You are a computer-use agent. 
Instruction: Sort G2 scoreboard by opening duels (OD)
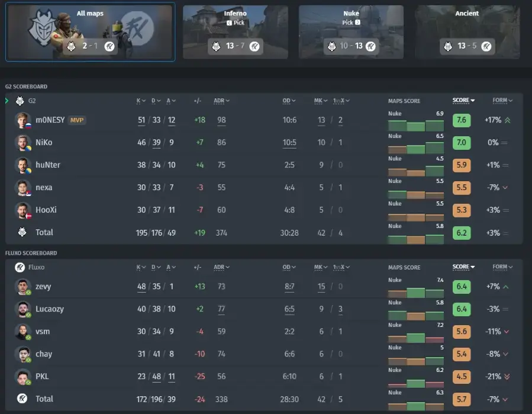(289, 101)
